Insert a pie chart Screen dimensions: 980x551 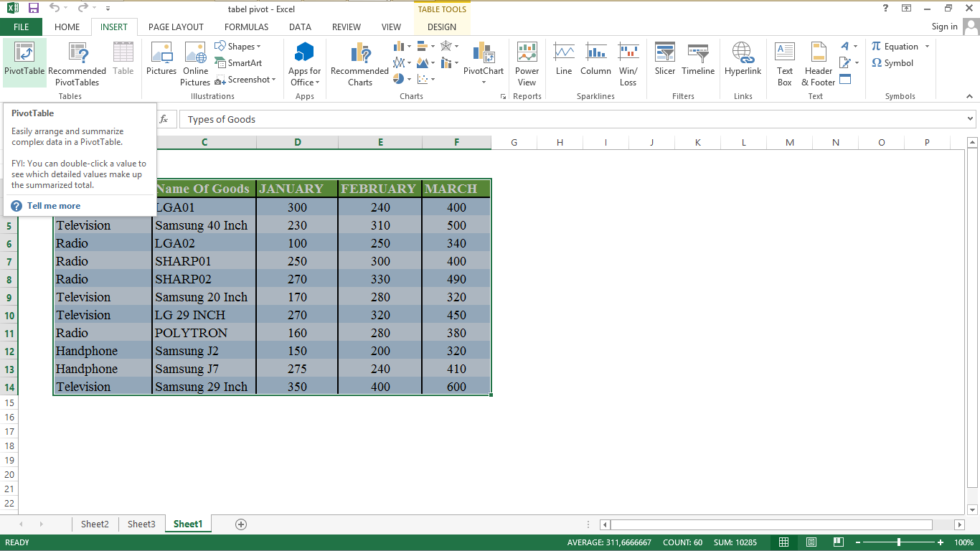(398, 78)
